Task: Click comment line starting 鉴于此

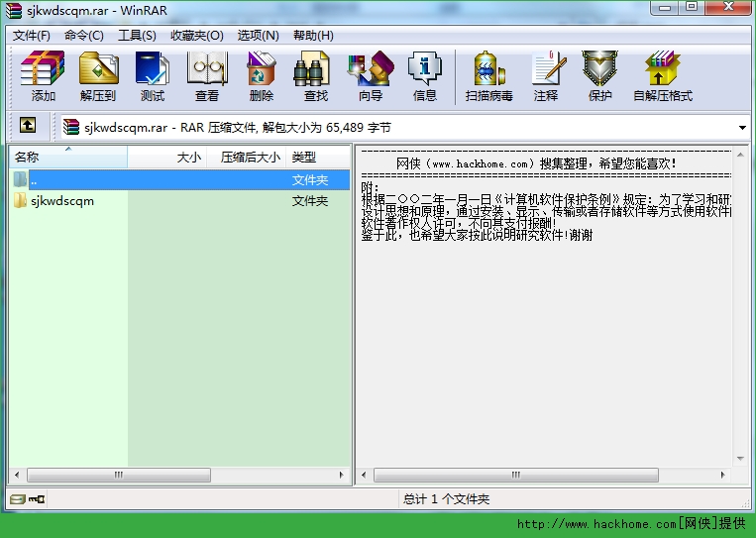Action: [x=477, y=235]
